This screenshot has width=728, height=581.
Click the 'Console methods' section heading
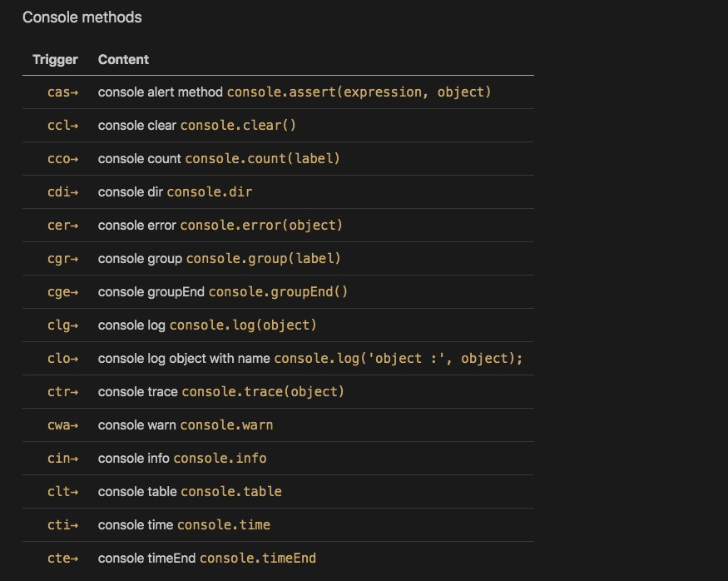(82, 17)
